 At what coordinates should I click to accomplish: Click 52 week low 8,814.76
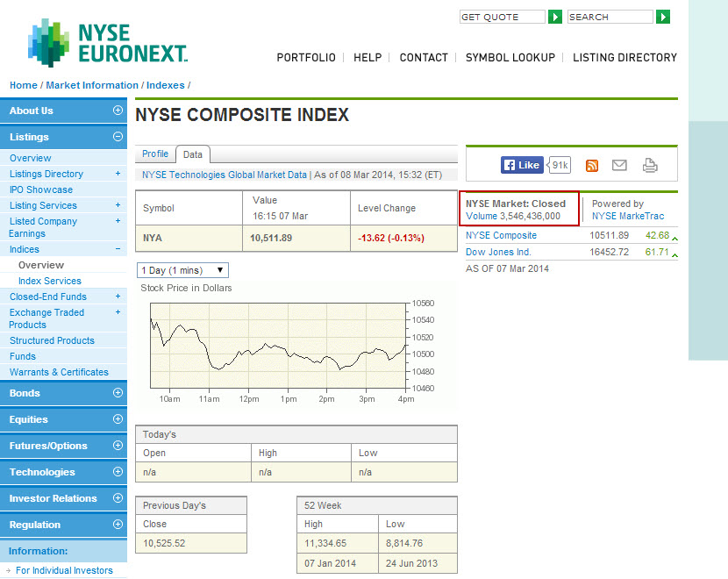(x=404, y=543)
